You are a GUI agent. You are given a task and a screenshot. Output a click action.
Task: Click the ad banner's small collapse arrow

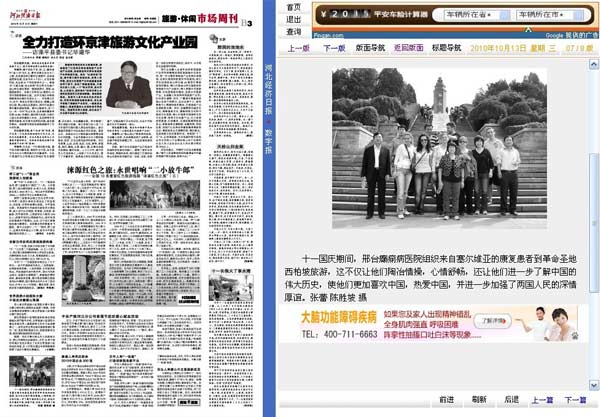pyautogui.click(x=528, y=29)
